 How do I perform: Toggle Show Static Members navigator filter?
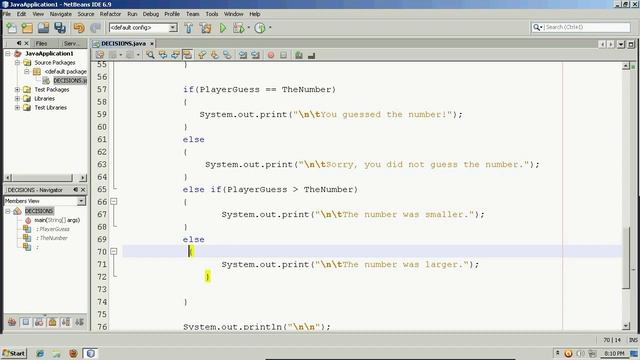click(39, 322)
